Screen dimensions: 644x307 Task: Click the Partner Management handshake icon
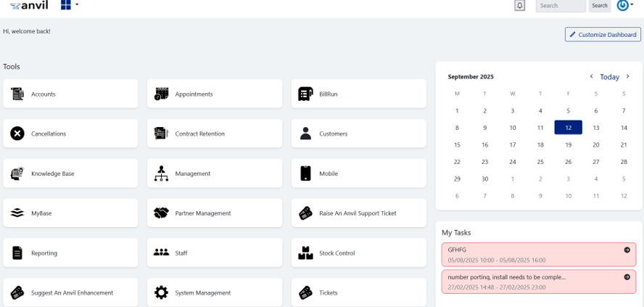[161, 213]
